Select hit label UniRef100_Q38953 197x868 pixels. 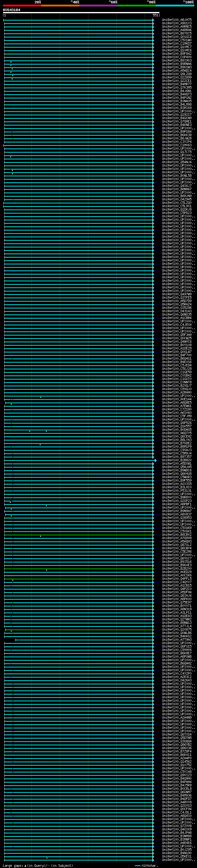click(x=176, y=518)
